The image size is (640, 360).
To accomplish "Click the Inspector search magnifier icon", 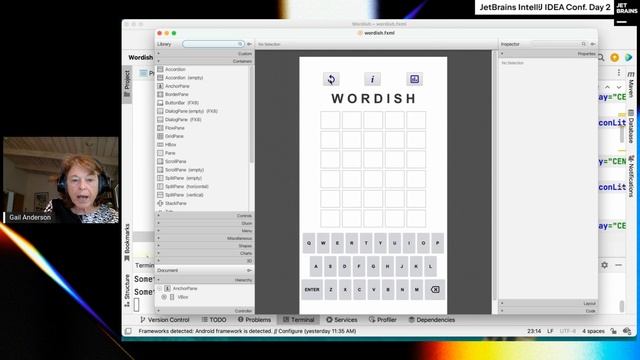I will [584, 44].
